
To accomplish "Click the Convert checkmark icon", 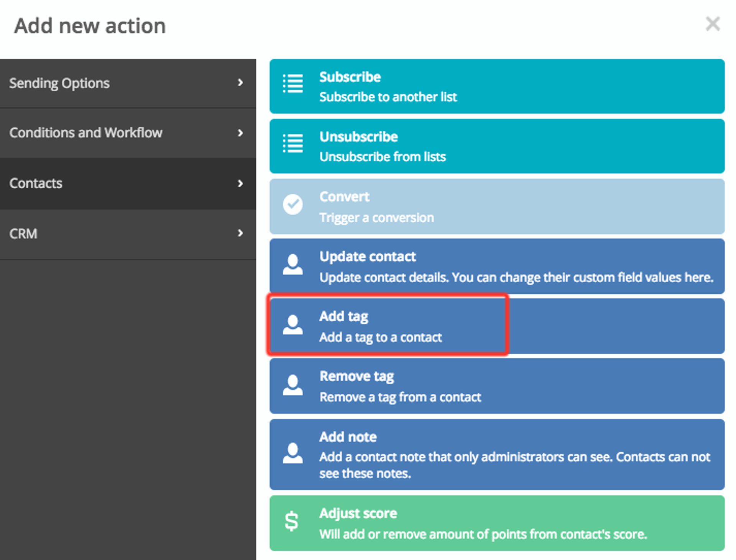I will (292, 205).
